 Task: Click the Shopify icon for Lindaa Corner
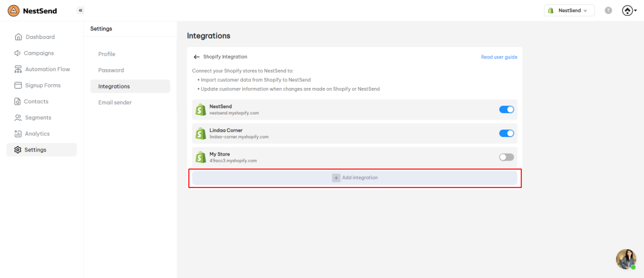(201, 133)
